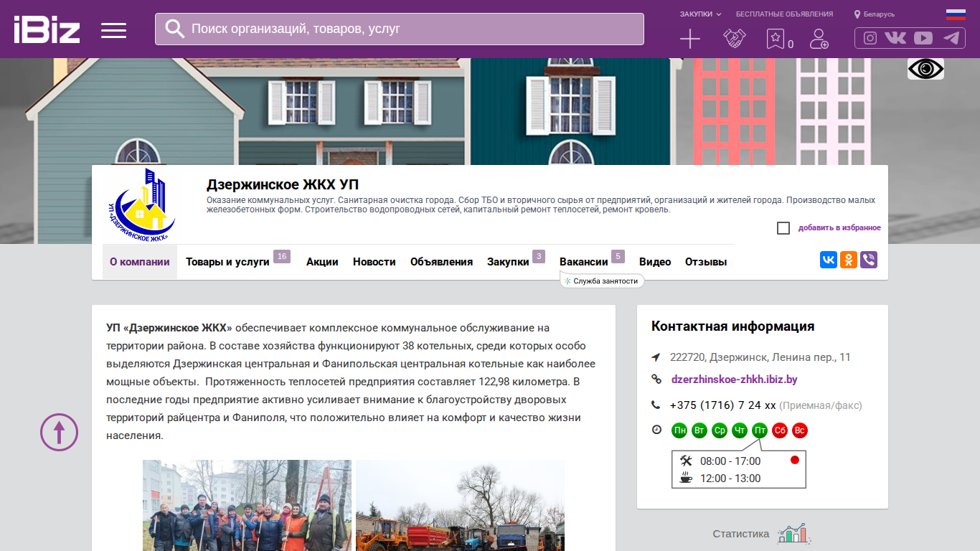Click the chain link icon in contacts
The height and width of the screenshot is (551, 980).
point(656,380)
